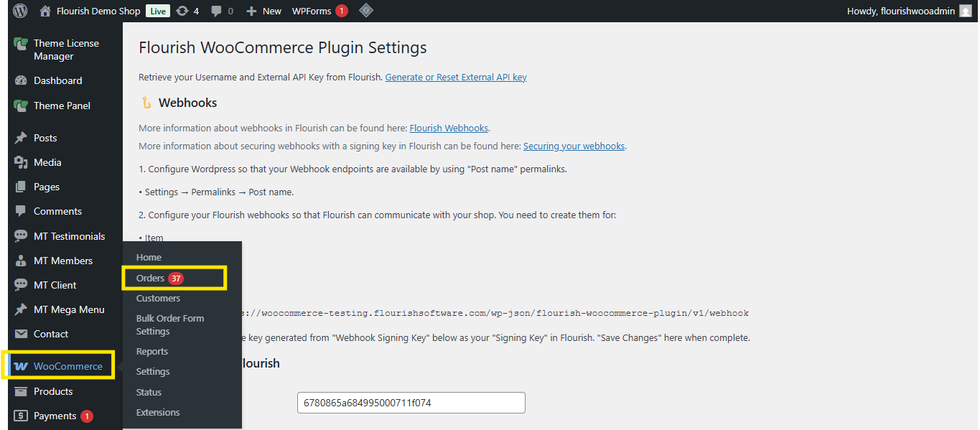
Task: Open Bulk Order Form Settings submenu item
Action: pyautogui.click(x=170, y=324)
